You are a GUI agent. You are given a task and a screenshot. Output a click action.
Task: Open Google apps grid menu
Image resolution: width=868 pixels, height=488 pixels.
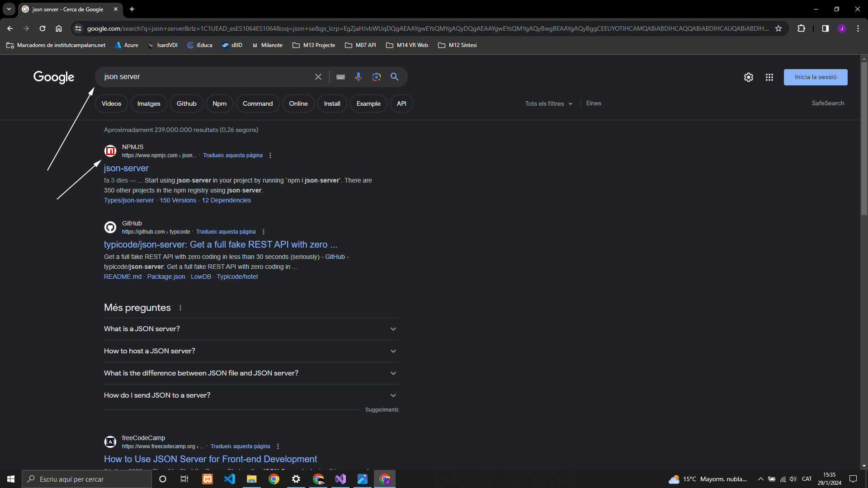(x=769, y=77)
